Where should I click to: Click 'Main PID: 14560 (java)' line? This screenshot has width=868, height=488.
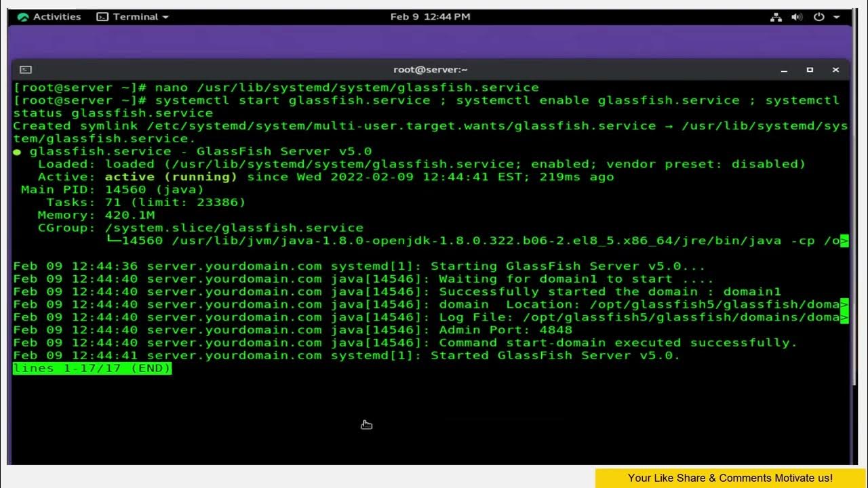tap(113, 190)
